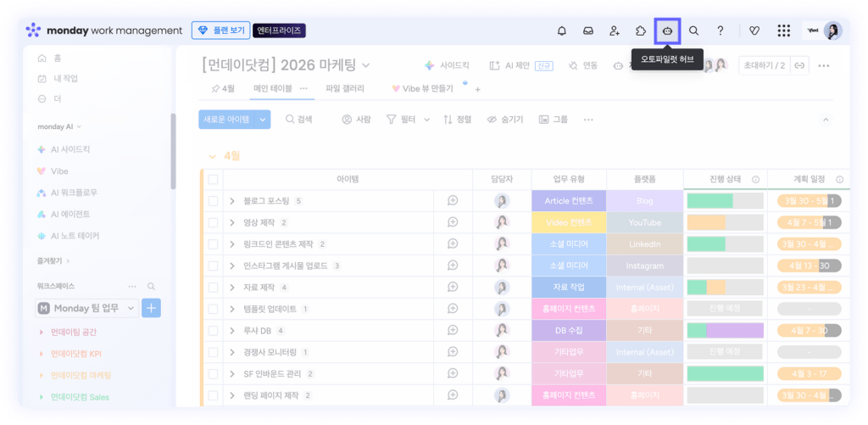Click the 플랜 보기 button
This screenshot has width=868, height=425.
[x=220, y=31]
